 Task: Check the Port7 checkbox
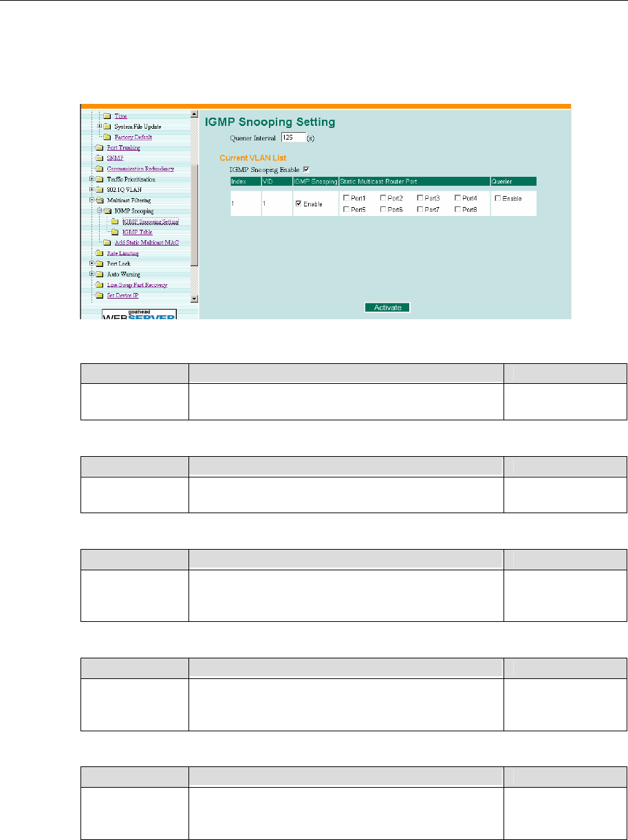[420, 208]
